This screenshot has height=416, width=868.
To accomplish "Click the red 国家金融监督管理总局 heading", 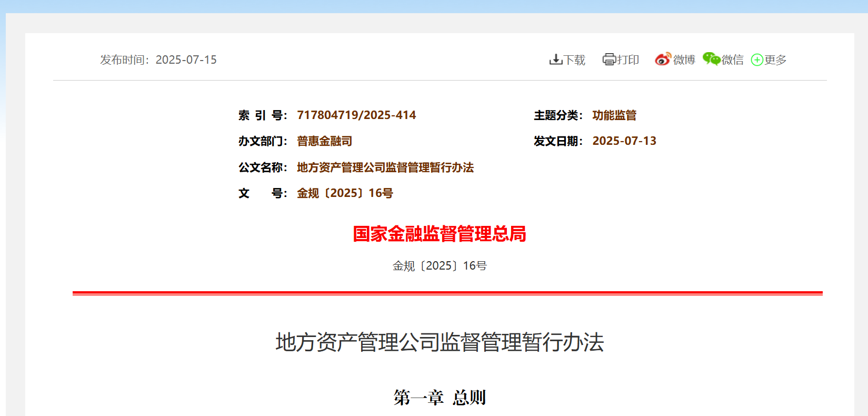I will tap(440, 234).
